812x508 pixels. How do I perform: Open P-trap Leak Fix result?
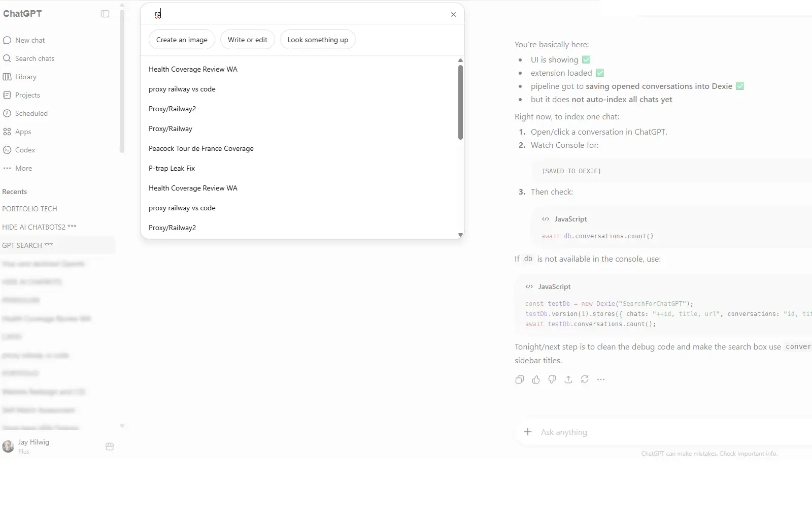[172, 168]
